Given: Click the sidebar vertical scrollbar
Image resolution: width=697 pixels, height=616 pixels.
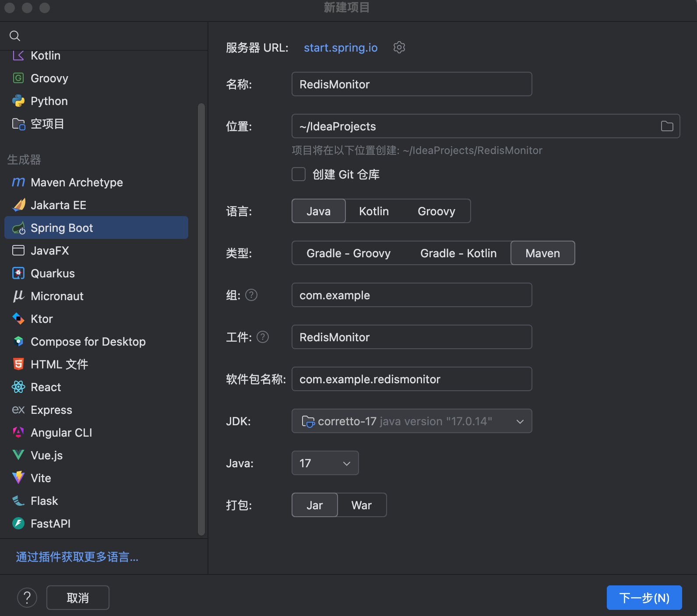Looking at the screenshot, I should pos(201,319).
